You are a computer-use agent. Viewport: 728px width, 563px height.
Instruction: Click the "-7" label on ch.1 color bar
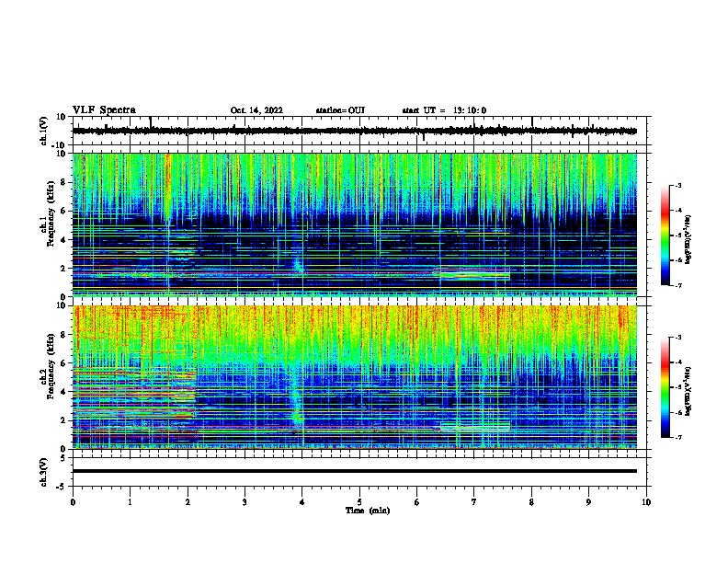tap(678, 285)
